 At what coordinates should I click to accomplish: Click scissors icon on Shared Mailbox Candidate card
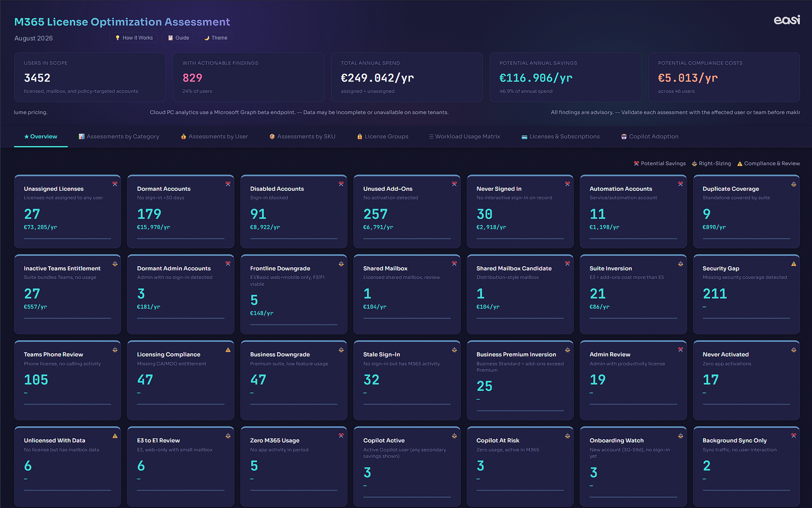click(567, 264)
